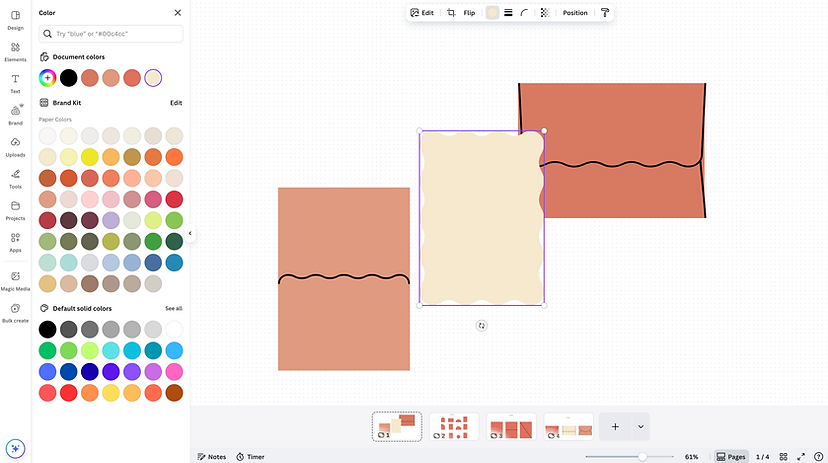Open the Brand panel
The image size is (828, 463).
click(x=15, y=115)
